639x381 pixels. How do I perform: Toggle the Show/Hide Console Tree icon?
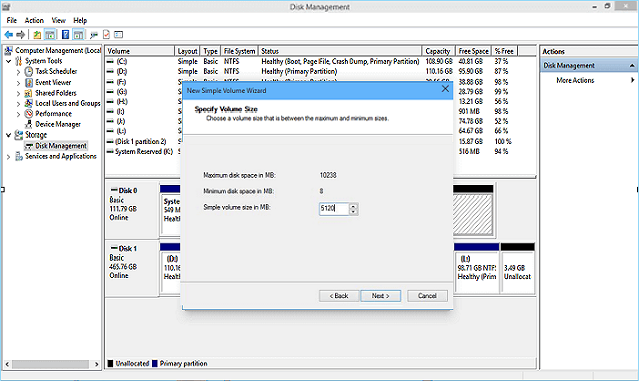(50, 35)
